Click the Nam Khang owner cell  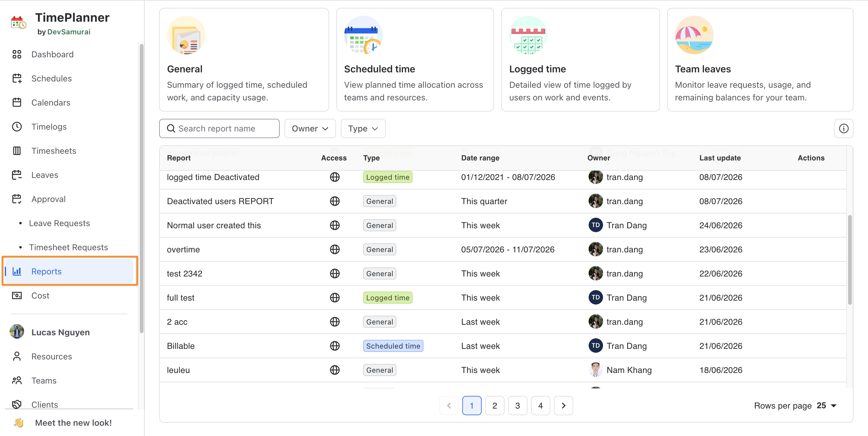coord(620,370)
